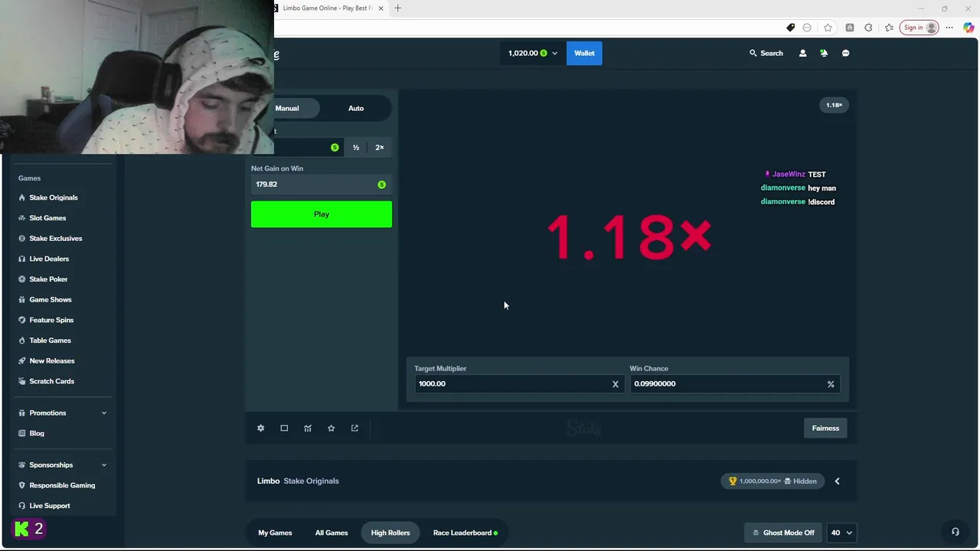Click live support headset icon at bottom right

(955, 532)
